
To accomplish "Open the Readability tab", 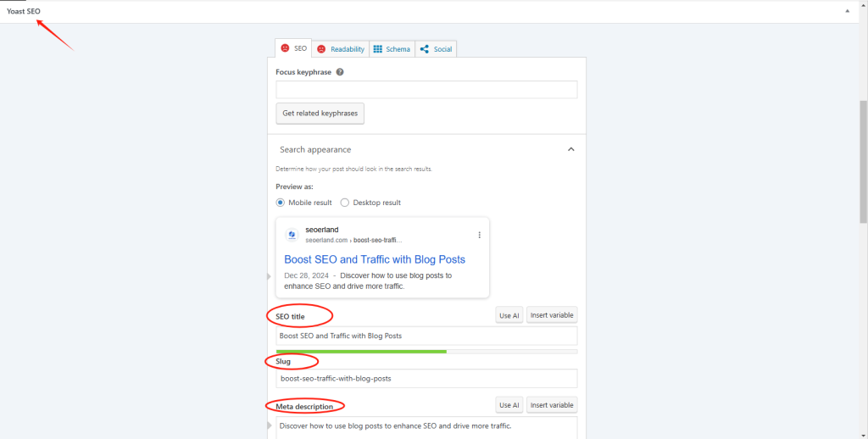I will (341, 49).
